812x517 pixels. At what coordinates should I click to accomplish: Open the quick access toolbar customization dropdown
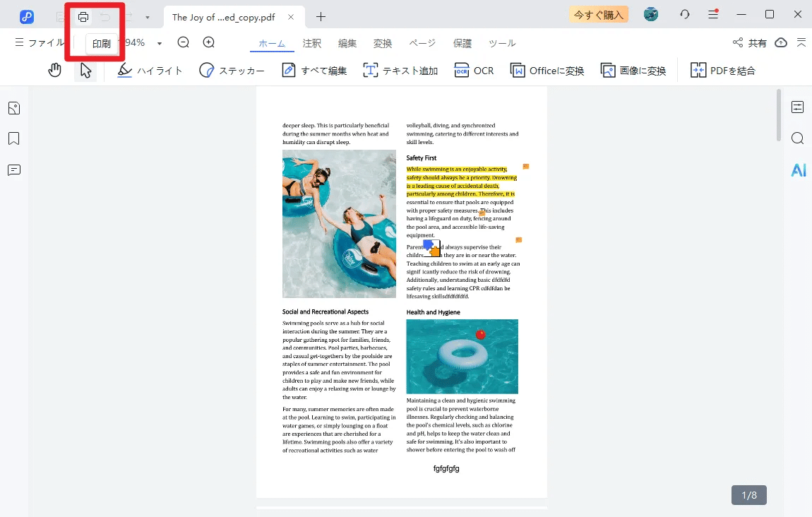[x=146, y=16]
